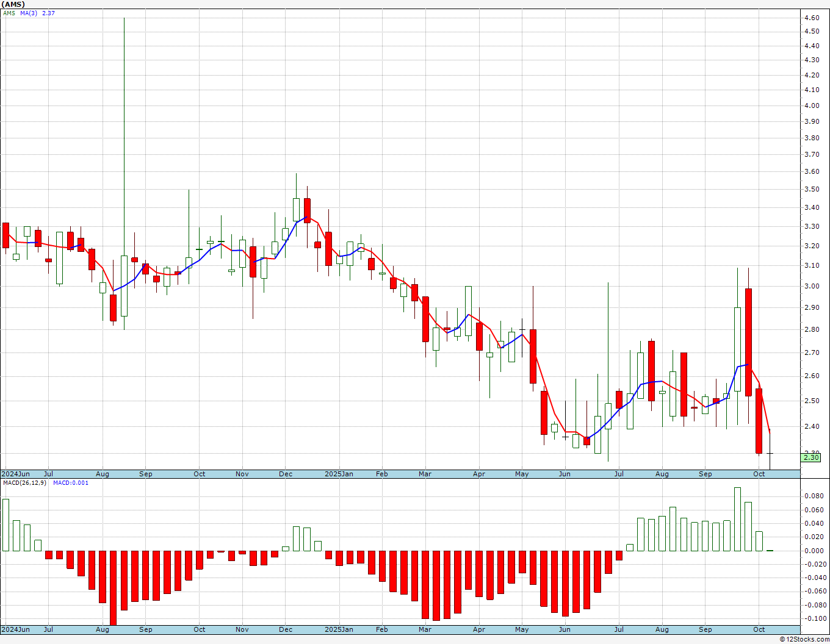Click the tallest green MACD histogram bar

click(737, 519)
